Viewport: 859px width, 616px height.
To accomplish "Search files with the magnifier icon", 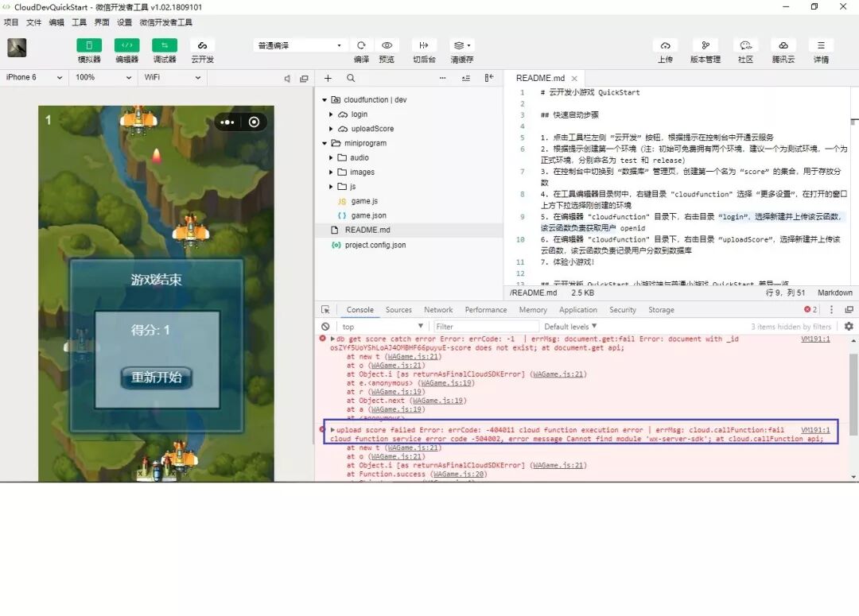I will click(x=352, y=79).
